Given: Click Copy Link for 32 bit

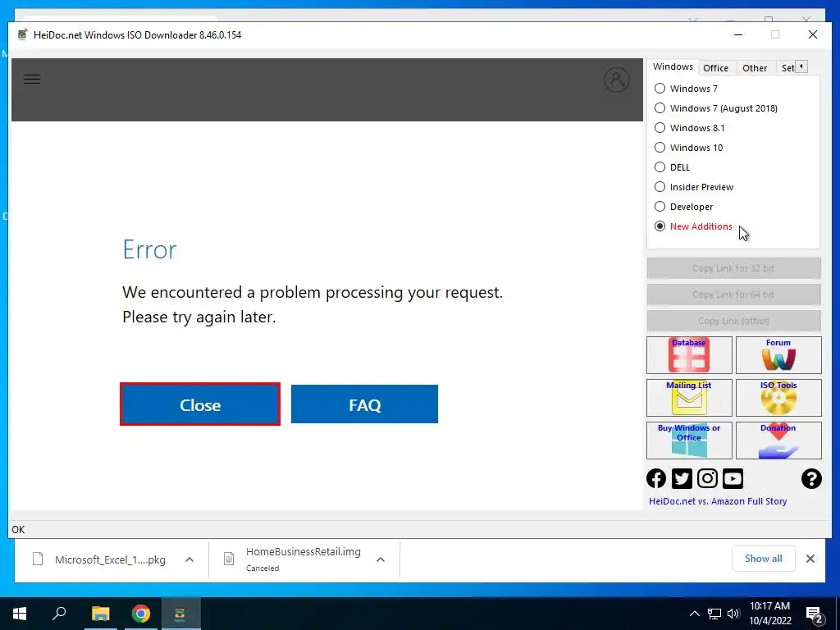Looking at the screenshot, I should click(x=733, y=268).
